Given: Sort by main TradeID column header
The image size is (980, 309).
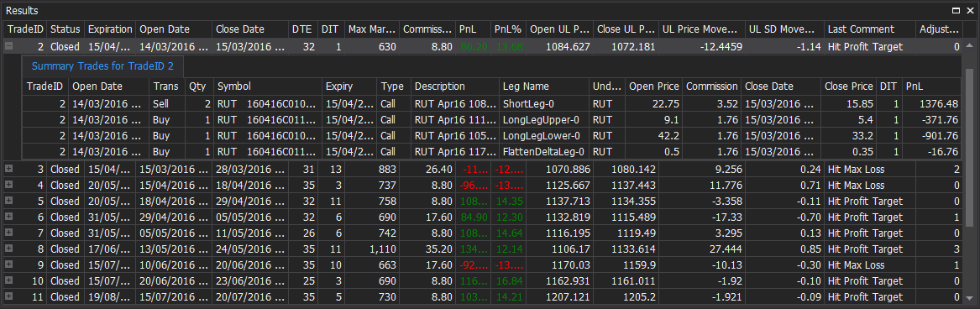Looking at the screenshot, I should [24, 29].
